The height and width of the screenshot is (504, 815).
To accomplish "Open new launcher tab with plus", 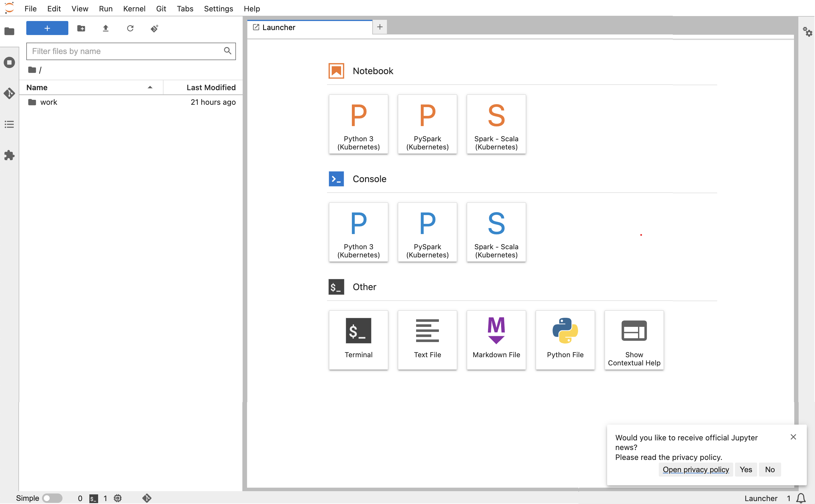I will pyautogui.click(x=380, y=26).
